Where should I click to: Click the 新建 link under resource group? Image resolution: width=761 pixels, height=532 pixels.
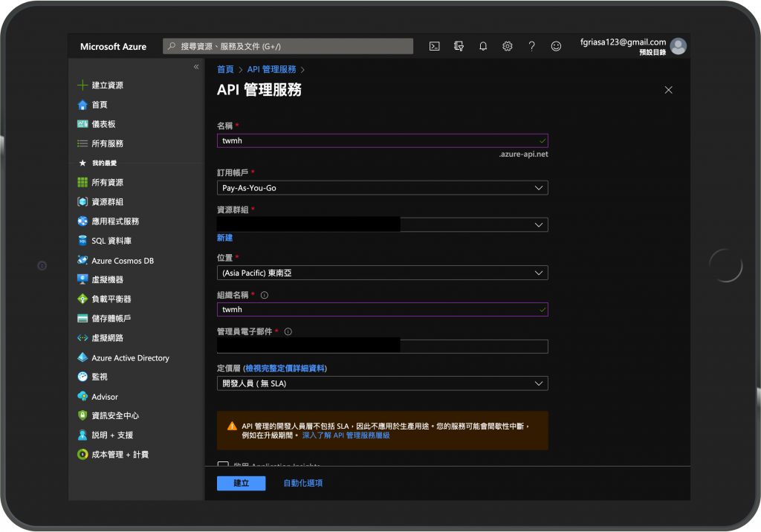pos(224,238)
